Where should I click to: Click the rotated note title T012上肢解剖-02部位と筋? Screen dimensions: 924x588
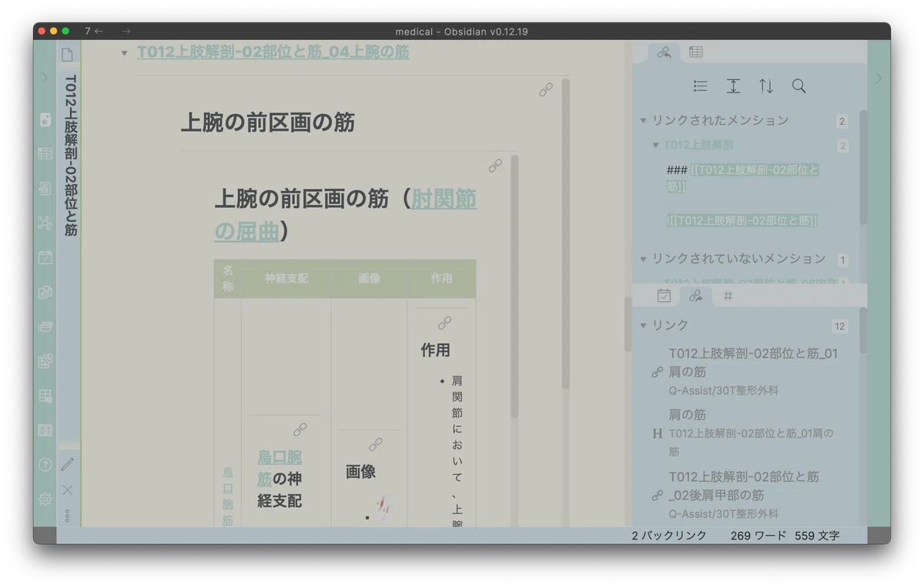(69, 155)
